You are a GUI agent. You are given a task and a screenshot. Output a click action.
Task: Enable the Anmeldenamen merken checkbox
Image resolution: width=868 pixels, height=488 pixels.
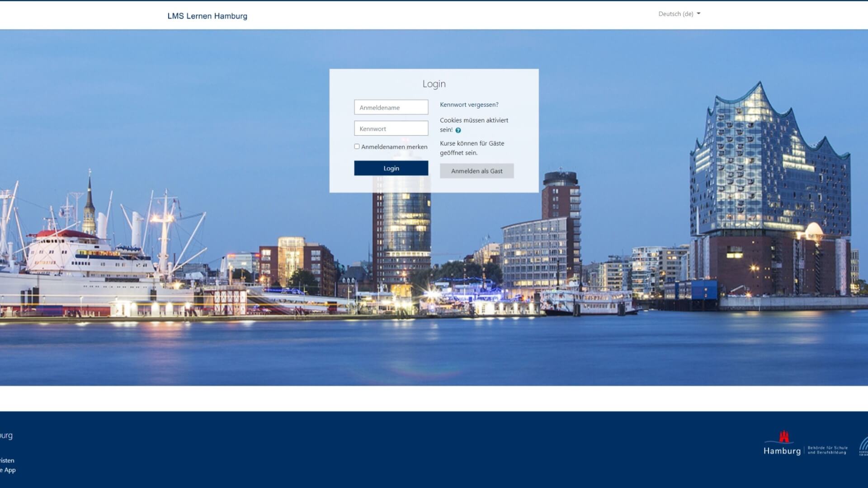[357, 146]
